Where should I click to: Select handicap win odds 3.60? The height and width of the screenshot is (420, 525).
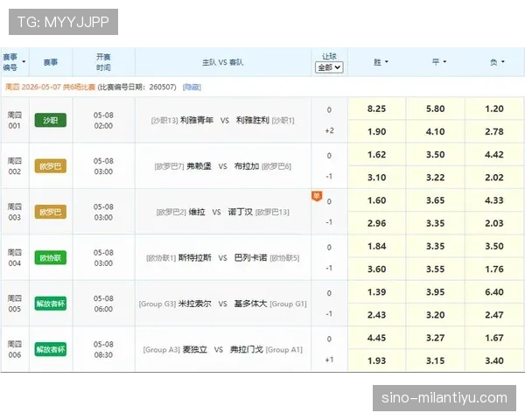click(x=376, y=269)
